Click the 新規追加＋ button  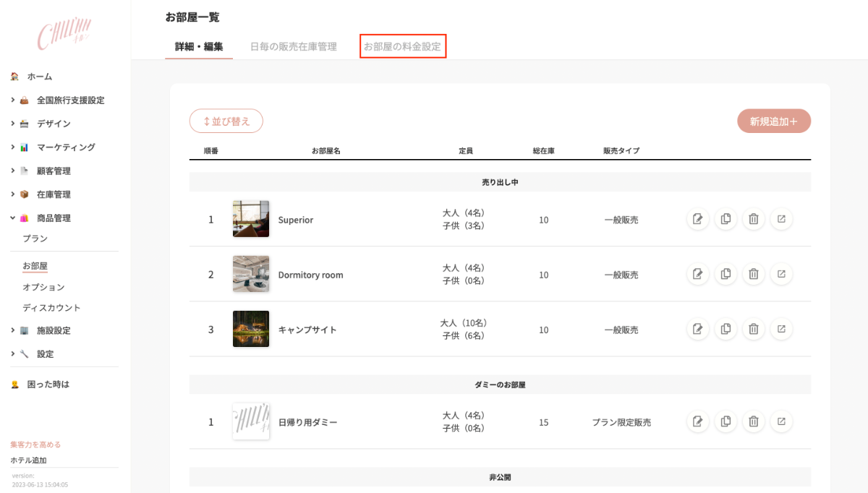click(x=773, y=121)
